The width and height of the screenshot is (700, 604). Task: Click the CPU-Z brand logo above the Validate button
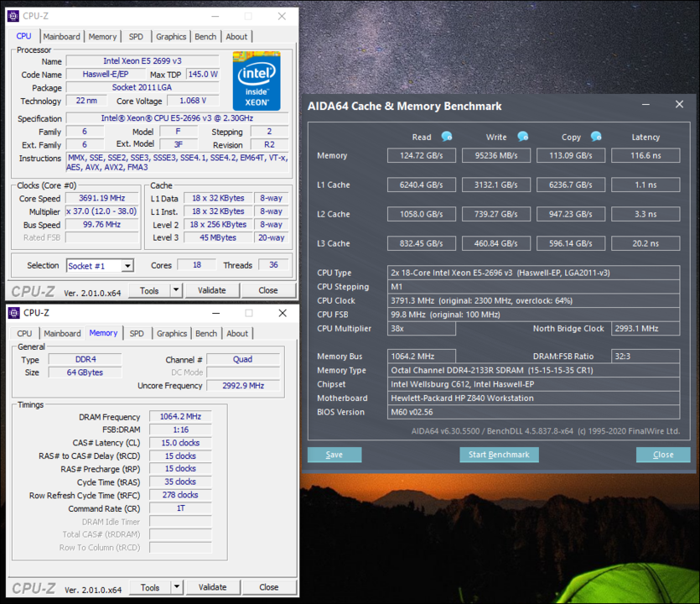(34, 289)
